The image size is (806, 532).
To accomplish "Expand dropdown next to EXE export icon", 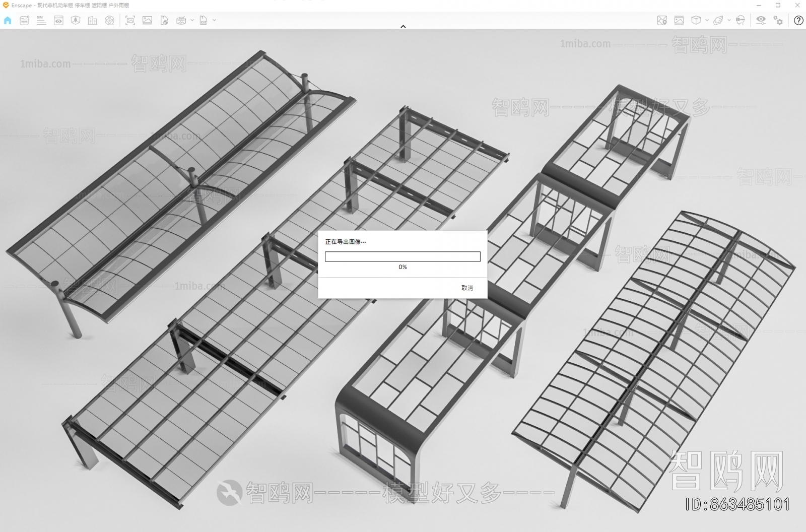I will tap(215, 21).
